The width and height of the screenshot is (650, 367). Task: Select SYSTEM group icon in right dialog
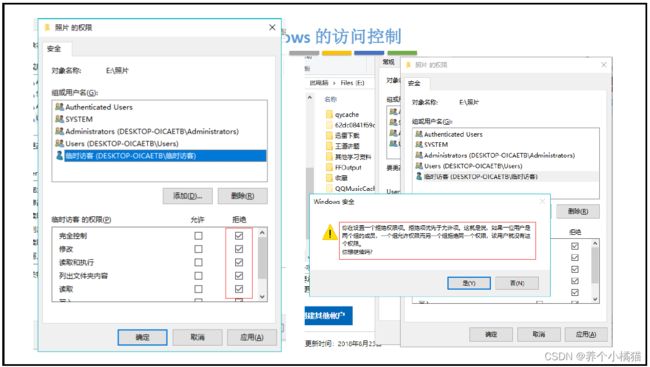(x=419, y=144)
